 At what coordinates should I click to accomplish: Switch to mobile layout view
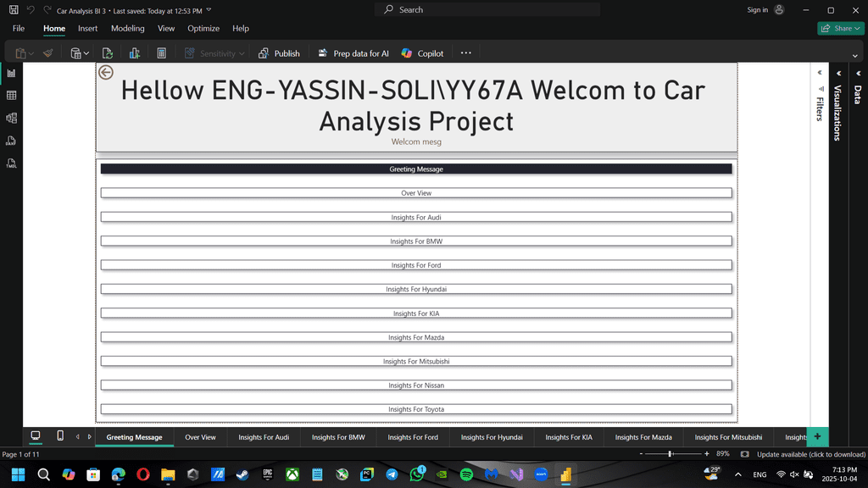[60, 436]
